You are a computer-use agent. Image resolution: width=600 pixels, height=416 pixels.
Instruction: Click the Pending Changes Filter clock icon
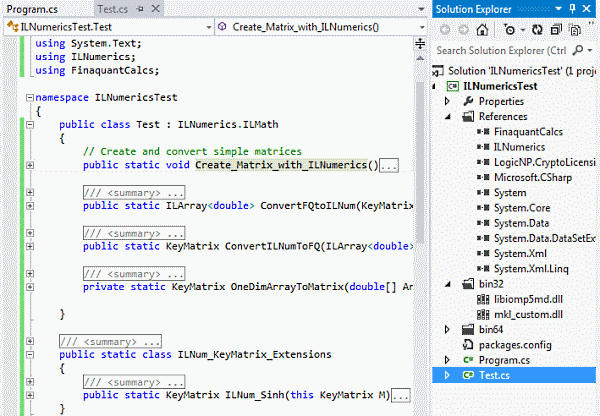tap(509, 29)
